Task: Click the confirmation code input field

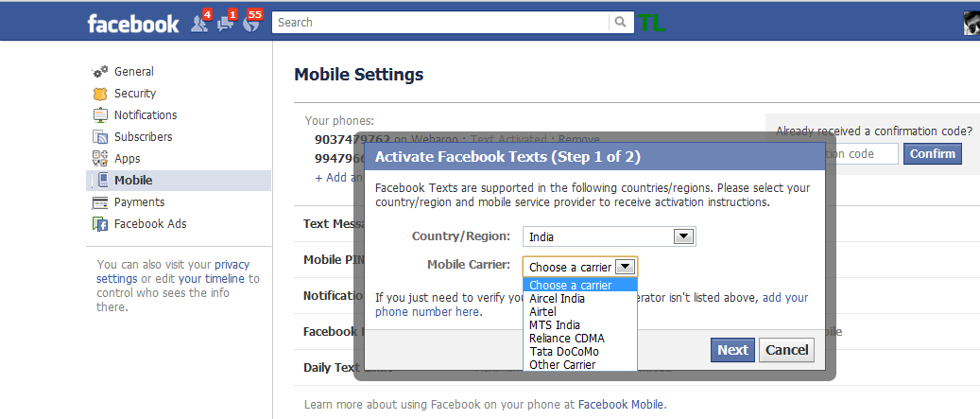Action: 862,154
